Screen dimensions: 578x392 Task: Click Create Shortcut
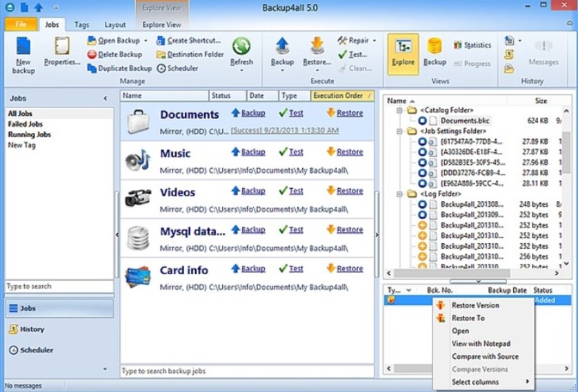pyautogui.click(x=188, y=41)
